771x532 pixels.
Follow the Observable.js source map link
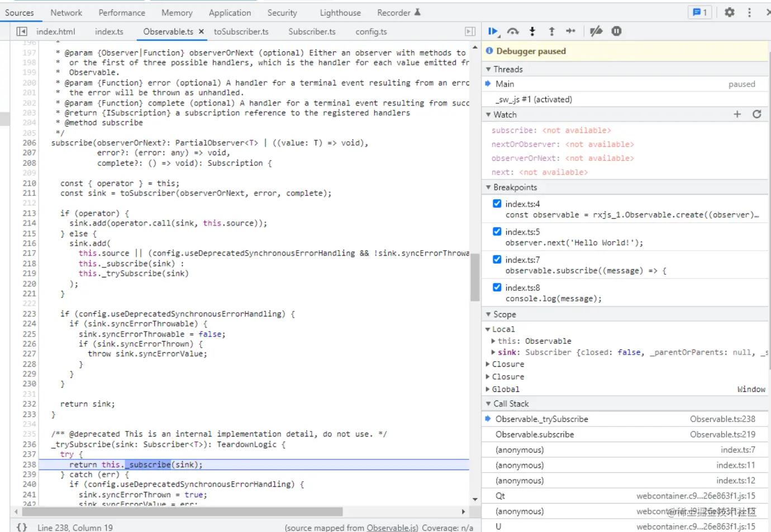coord(392,528)
